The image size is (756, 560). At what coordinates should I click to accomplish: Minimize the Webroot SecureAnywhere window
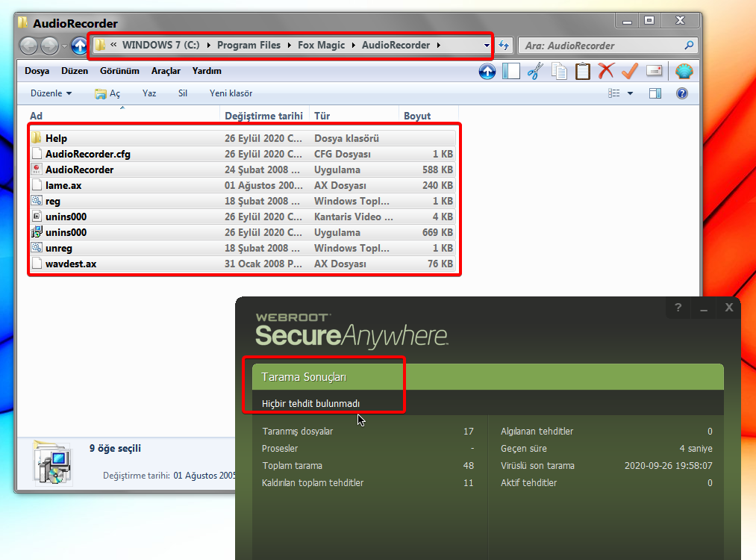pyautogui.click(x=704, y=307)
